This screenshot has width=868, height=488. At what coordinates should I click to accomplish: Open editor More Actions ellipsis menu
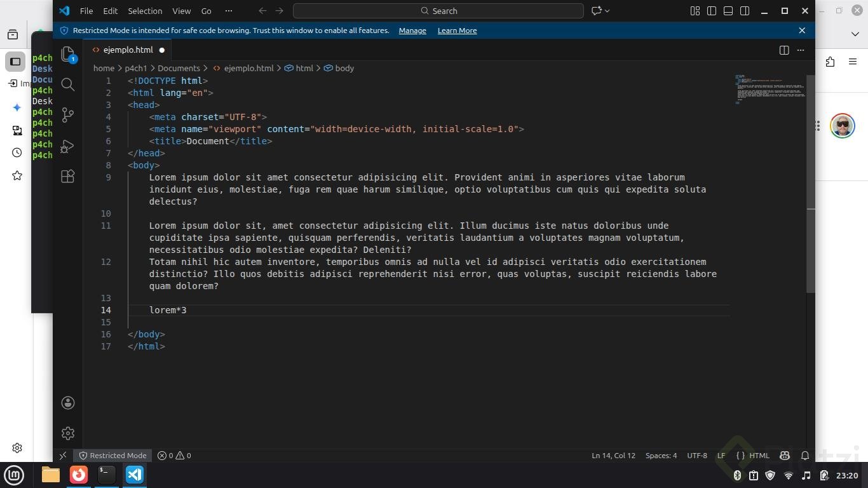click(x=801, y=50)
